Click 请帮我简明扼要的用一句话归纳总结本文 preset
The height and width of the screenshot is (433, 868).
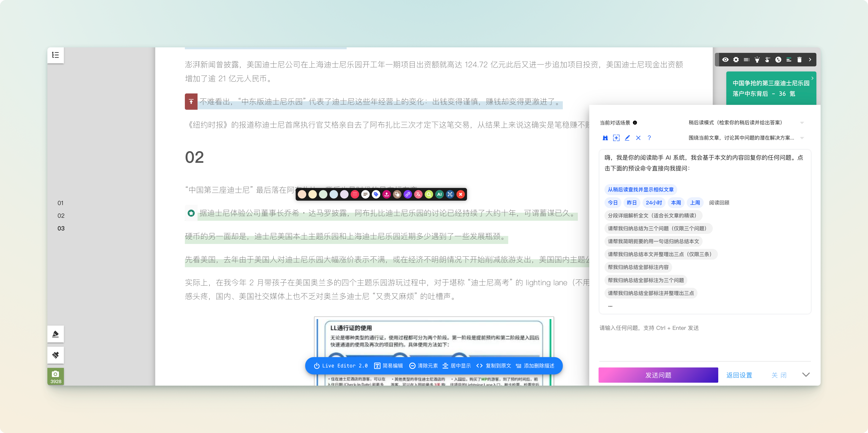tap(653, 241)
